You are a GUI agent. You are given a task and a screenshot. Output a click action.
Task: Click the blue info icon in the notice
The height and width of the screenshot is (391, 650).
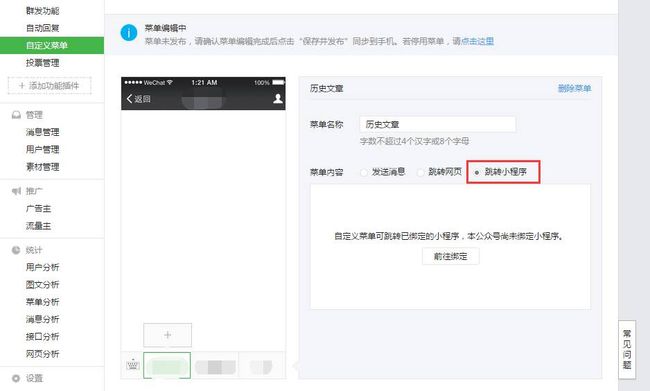[129, 33]
